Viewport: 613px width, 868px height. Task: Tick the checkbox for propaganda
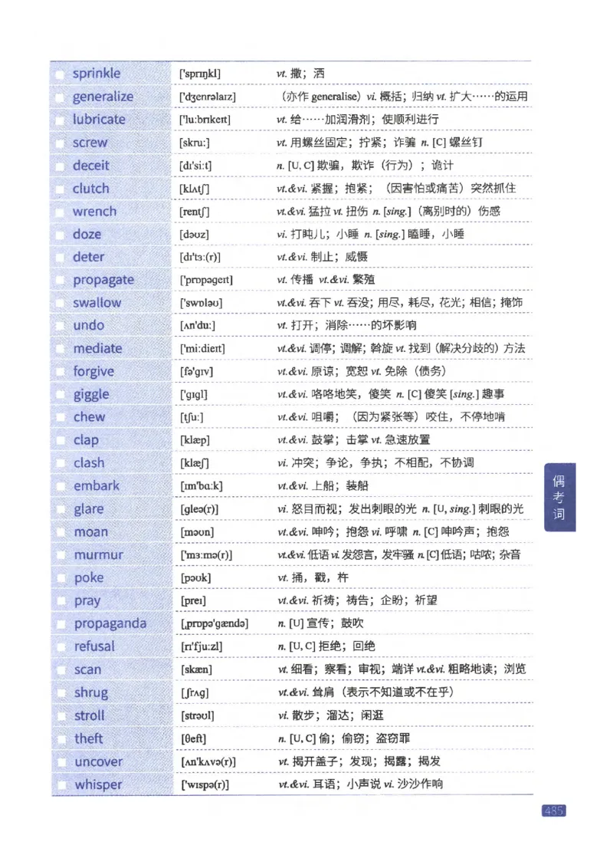[61, 623]
